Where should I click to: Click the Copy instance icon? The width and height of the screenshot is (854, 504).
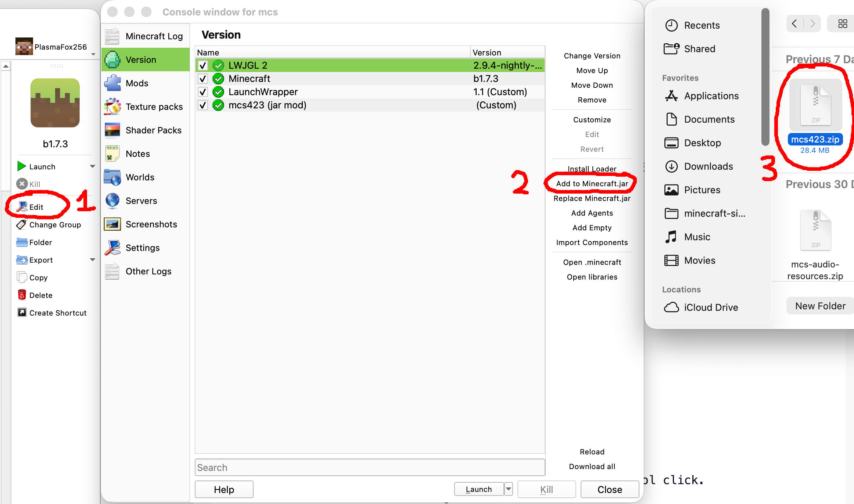(x=22, y=277)
